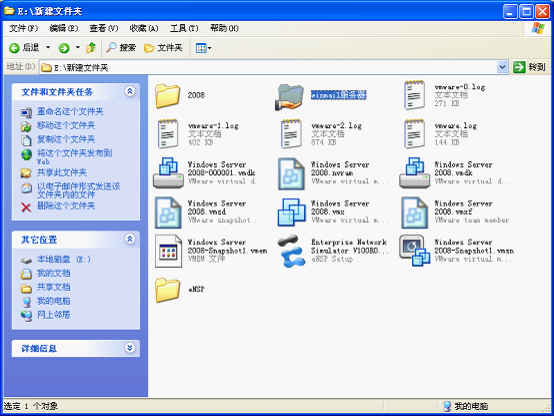Click Copy this folder link
The height and width of the screenshot is (416, 554).
pyautogui.click(x=66, y=139)
